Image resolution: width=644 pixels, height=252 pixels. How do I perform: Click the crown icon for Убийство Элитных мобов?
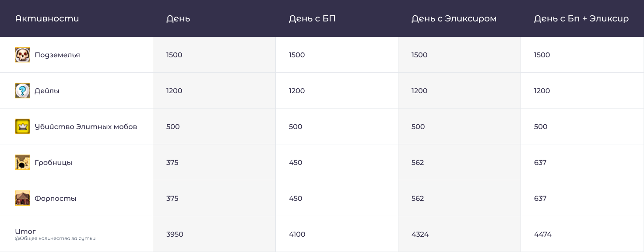[x=23, y=127]
